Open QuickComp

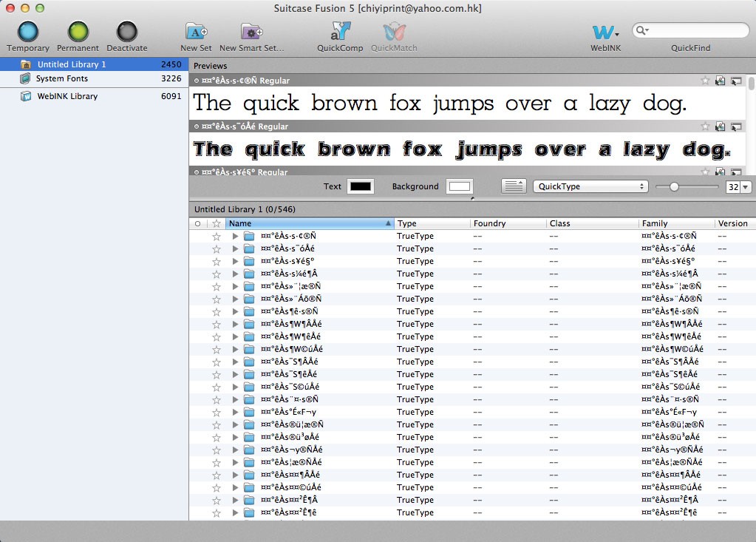(340, 37)
